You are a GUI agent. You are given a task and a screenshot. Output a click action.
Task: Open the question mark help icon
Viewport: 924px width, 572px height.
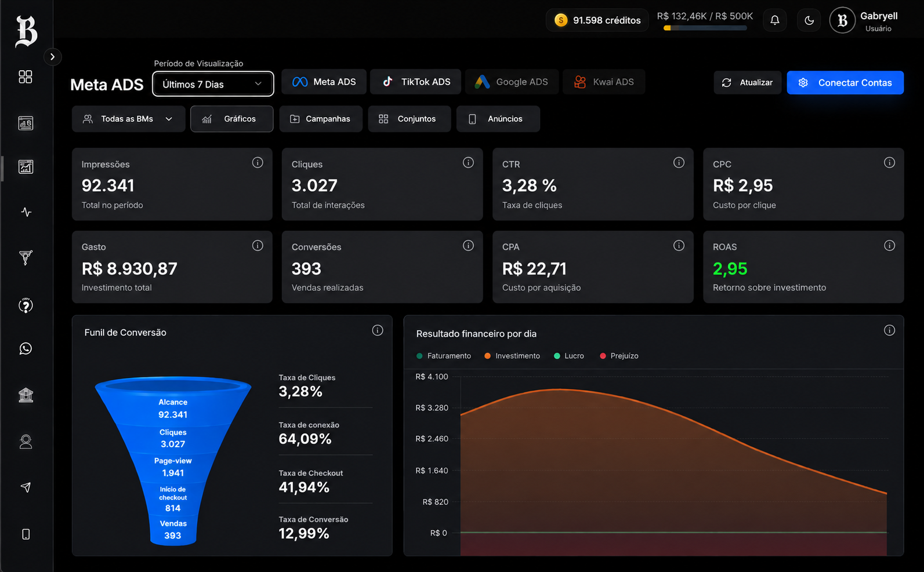[26, 305]
